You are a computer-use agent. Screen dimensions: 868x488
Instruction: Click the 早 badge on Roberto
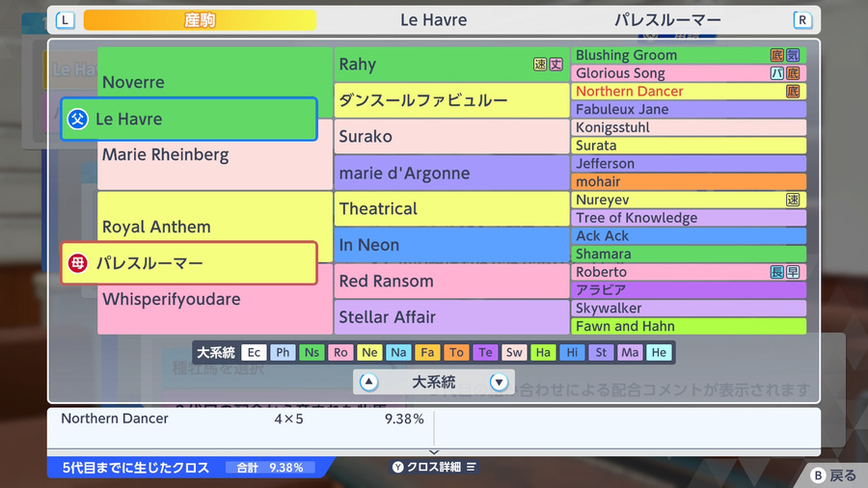[x=793, y=272]
